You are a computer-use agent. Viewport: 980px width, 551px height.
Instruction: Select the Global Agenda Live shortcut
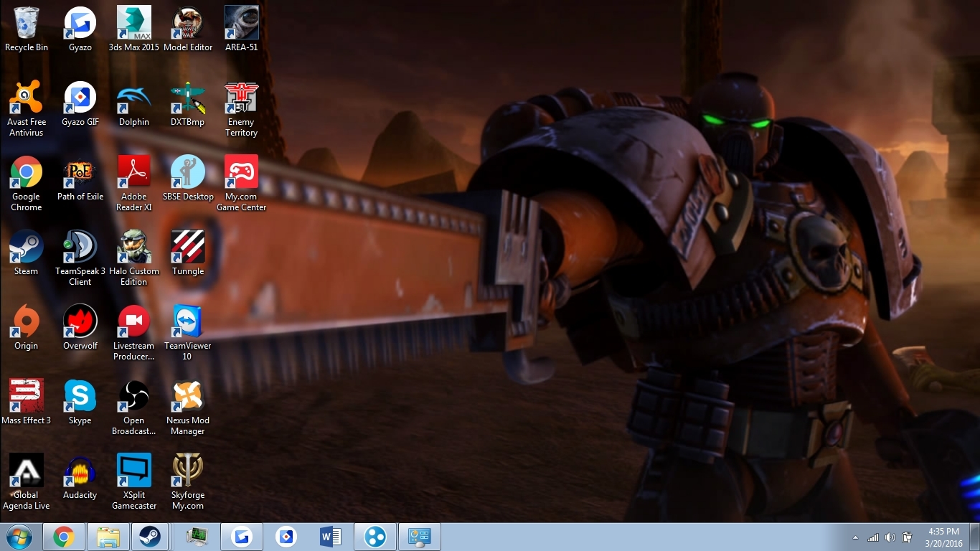[27, 482]
